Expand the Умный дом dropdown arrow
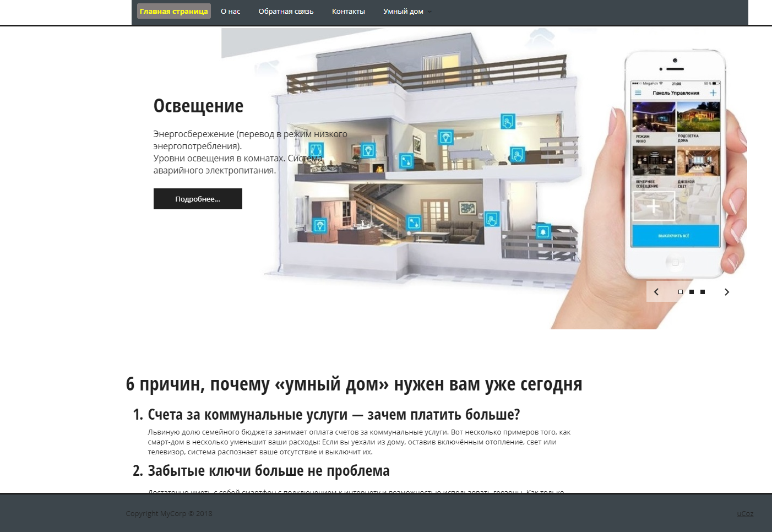772x532 pixels. (x=430, y=12)
